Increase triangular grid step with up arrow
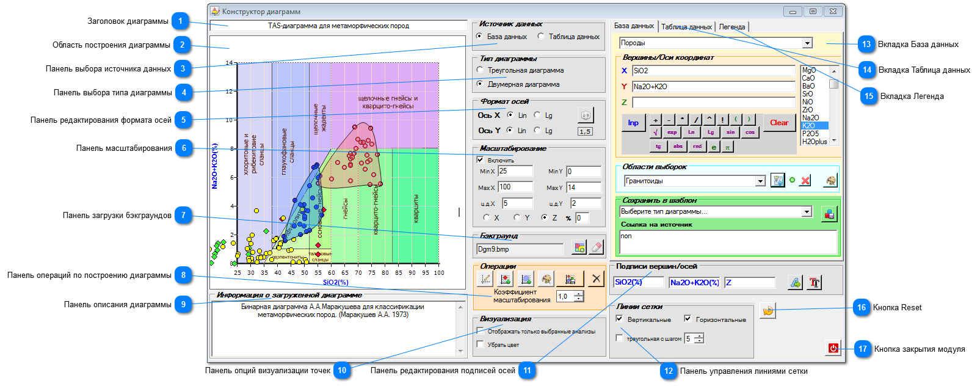980x386 pixels. pos(699,335)
